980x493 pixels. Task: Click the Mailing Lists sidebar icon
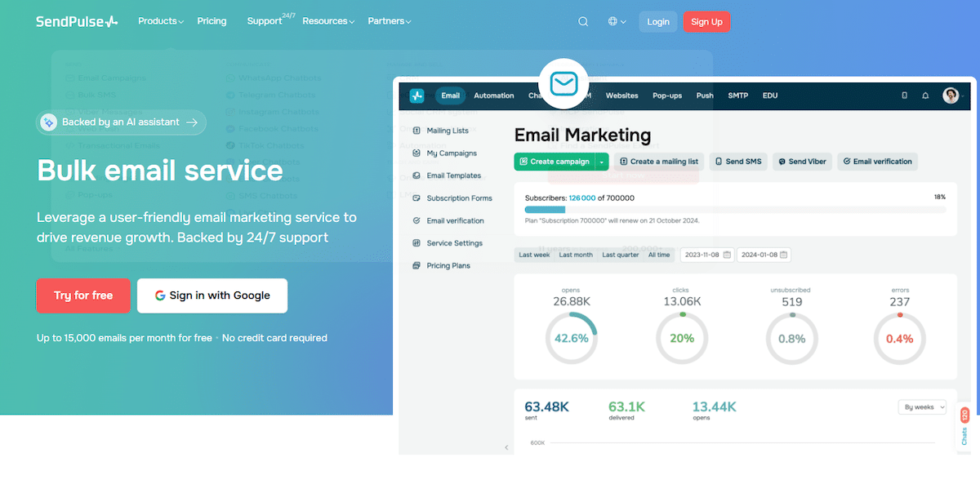click(416, 131)
